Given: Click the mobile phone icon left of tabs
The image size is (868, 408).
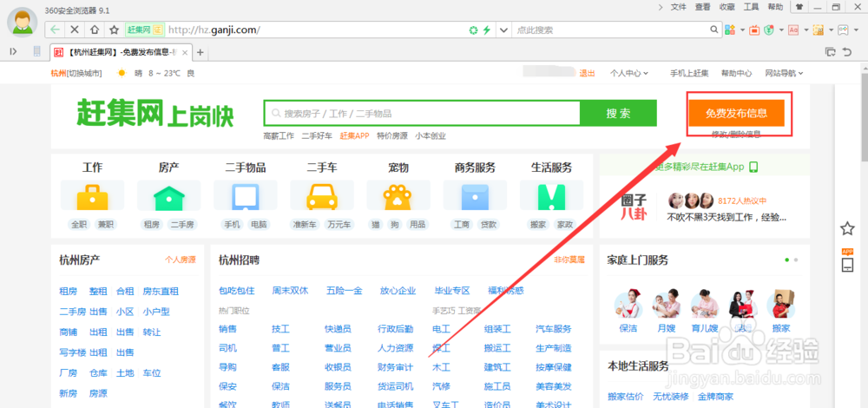Looking at the screenshot, I should click(x=37, y=51).
